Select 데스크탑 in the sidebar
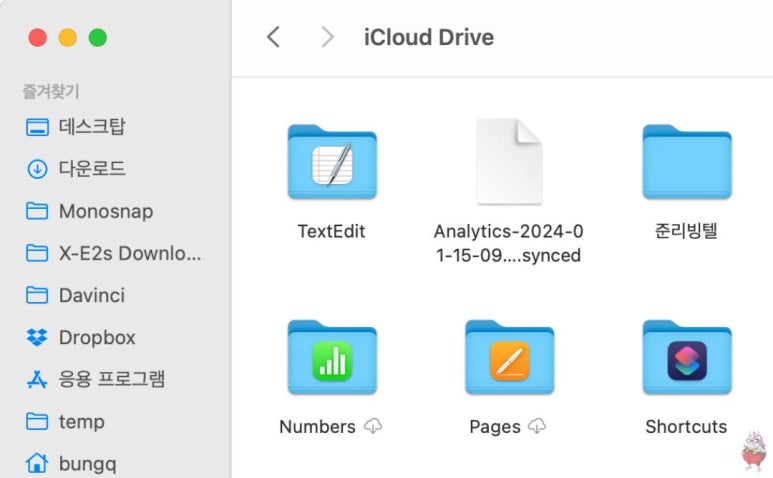Viewport: 773px width, 478px height. coord(76,127)
